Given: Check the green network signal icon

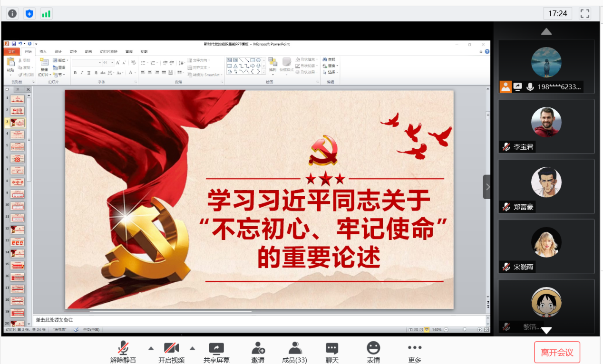Looking at the screenshot, I should pos(46,13).
